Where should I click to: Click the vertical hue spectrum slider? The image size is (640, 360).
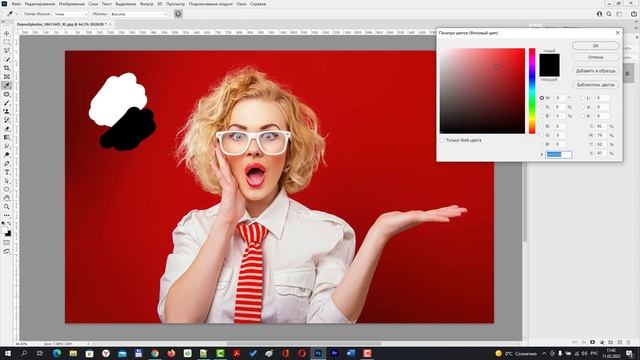[532, 91]
